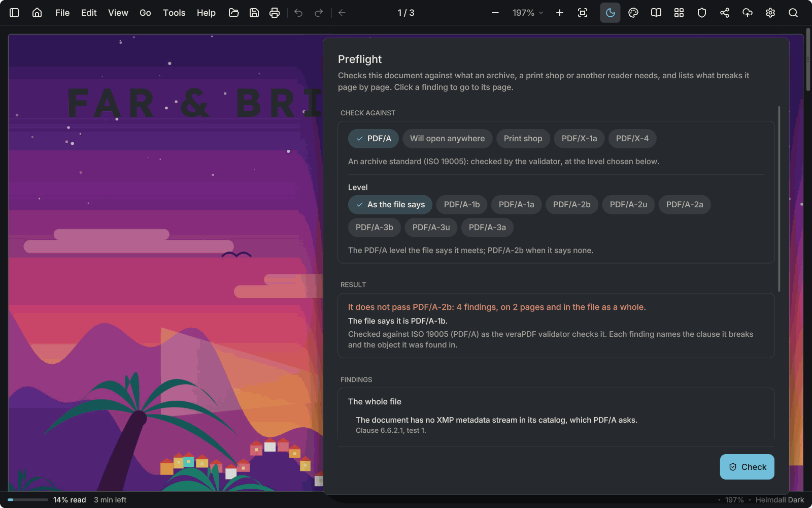The width and height of the screenshot is (812, 508).
Task: Select the PDF/A check target
Action: coord(374,139)
